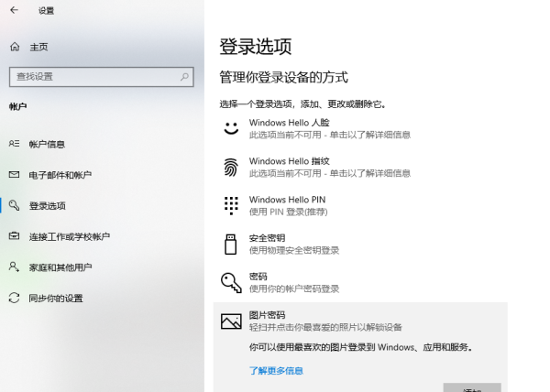Click the smiley face icon
Screen dimensions: 550x392
231,128
